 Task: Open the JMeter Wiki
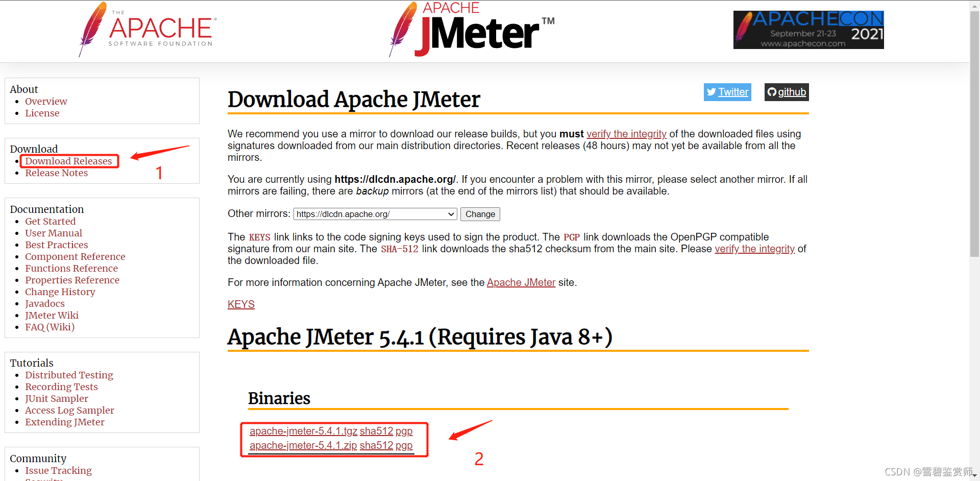point(52,315)
